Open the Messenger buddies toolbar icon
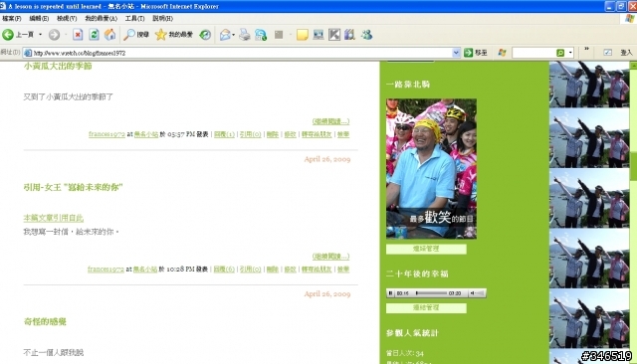Viewport: 637px width, 364px height. [x=366, y=35]
